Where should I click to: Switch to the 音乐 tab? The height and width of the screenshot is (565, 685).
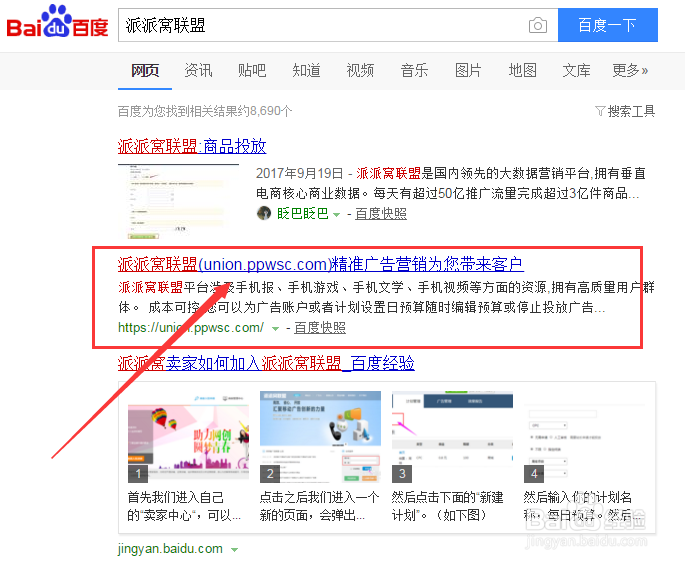(x=414, y=70)
